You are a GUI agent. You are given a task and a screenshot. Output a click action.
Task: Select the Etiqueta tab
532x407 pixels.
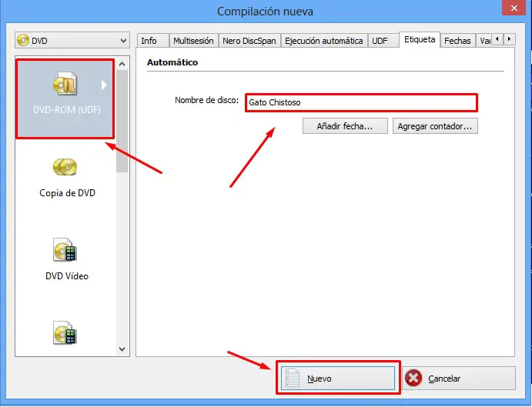(x=420, y=40)
